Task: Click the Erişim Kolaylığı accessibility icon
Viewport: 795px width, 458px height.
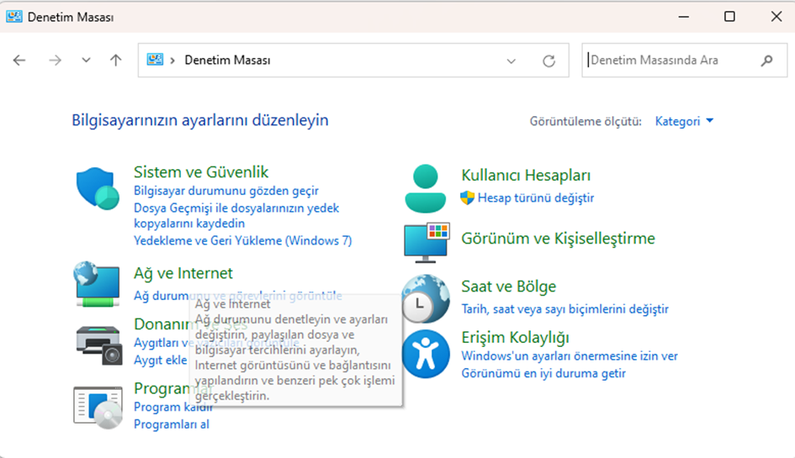Action: click(x=425, y=352)
